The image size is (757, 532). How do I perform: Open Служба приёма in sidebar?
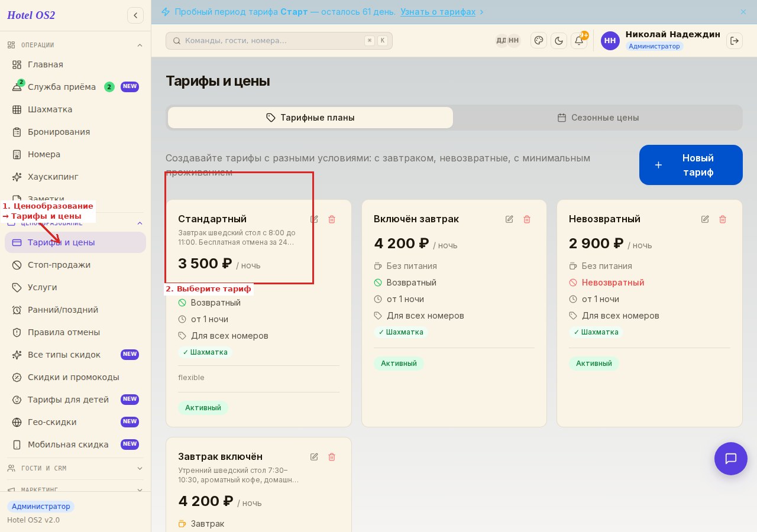coord(75,87)
